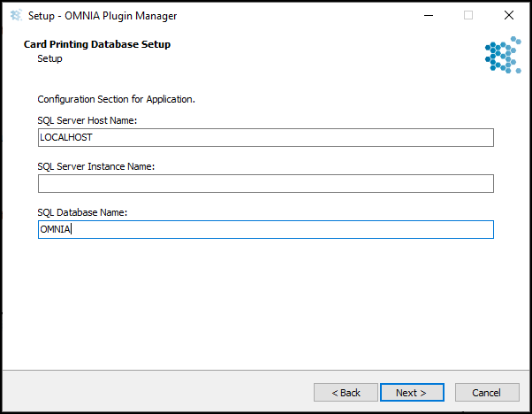Image resolution: width=532 pixels, height=414 pixels.
Task: Minimize the Setup window
Action: pyautogui.click(x=429, y=15)
